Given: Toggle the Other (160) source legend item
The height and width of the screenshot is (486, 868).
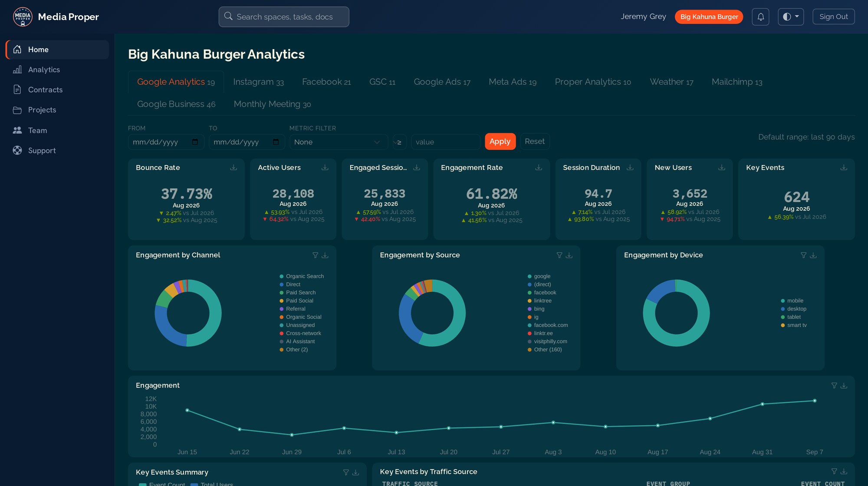Looking at the screenshot, I should click(545, 350).
